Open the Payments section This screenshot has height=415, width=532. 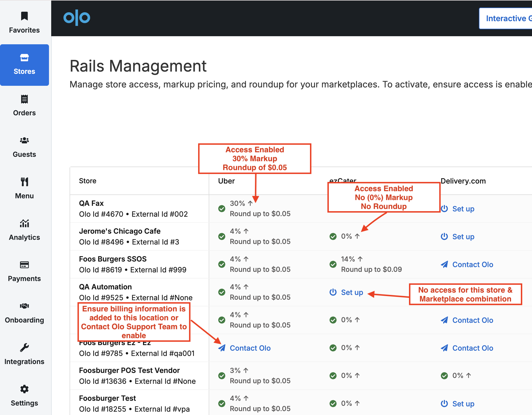(x=24, y=272)
